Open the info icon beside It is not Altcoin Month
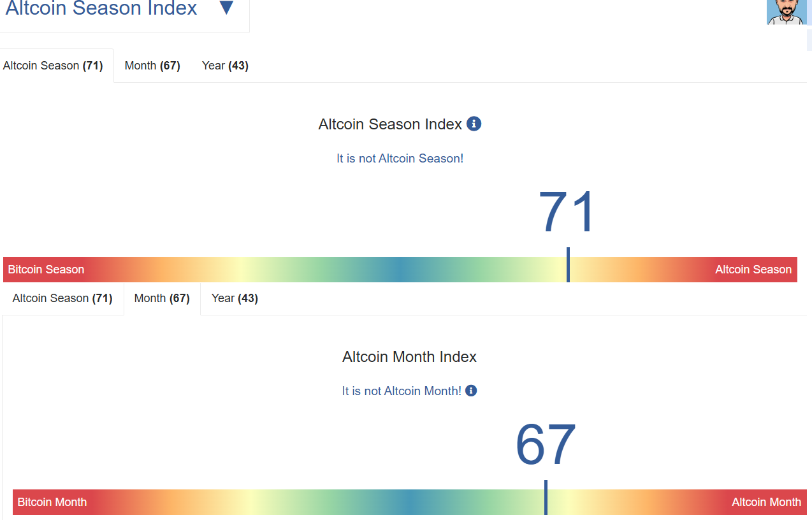The height and width of the screenshot is (520, 812). tap(471, 391)
